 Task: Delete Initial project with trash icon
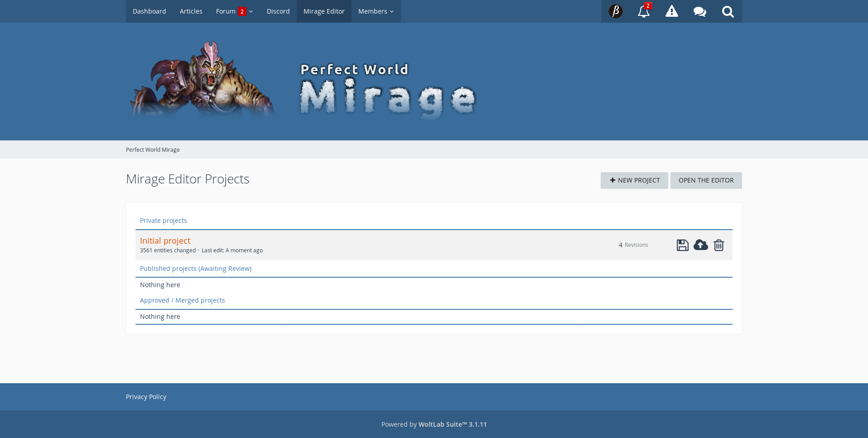719,245
